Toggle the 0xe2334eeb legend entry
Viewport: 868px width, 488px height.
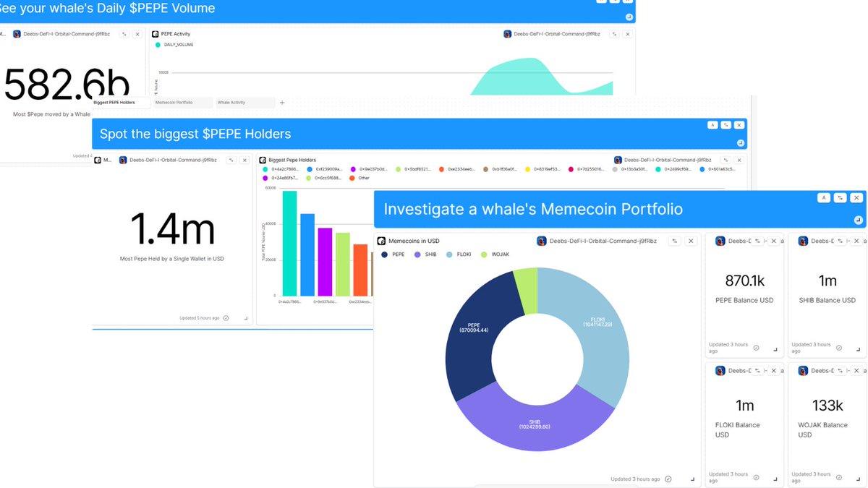457,169
